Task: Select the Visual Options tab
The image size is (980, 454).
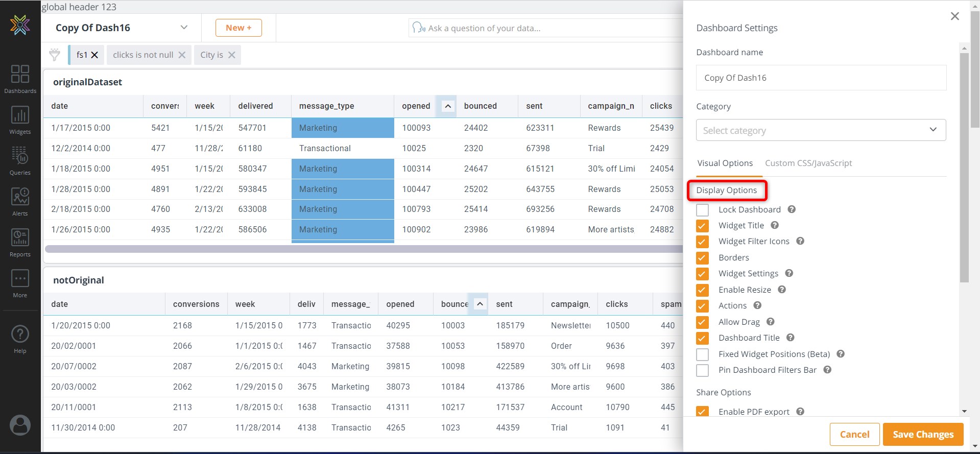Action: [x=725, y=163]
